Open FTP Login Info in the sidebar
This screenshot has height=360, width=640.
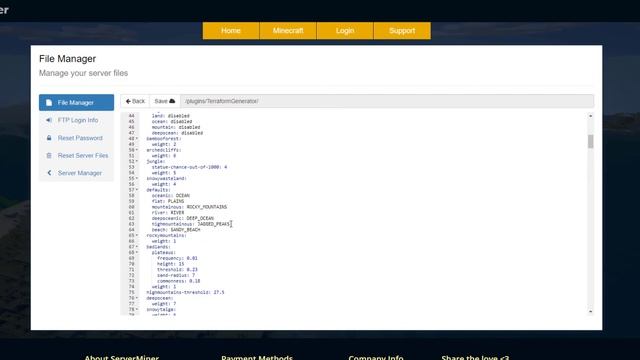click(76, 120)
